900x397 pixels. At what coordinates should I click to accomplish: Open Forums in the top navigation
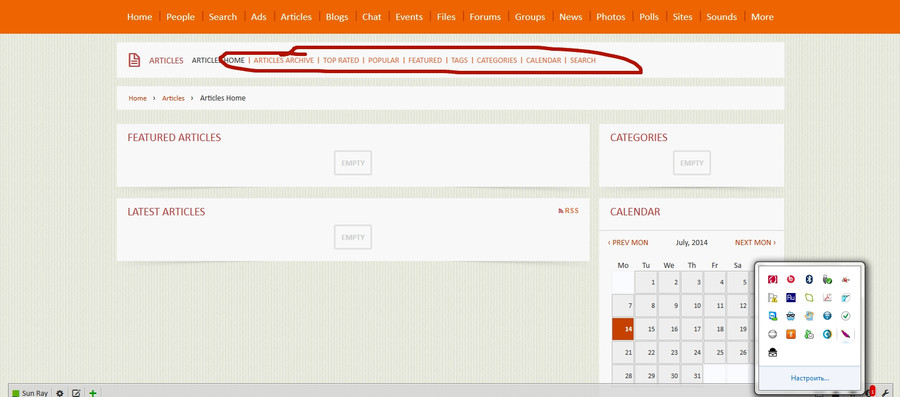point(485,17)
